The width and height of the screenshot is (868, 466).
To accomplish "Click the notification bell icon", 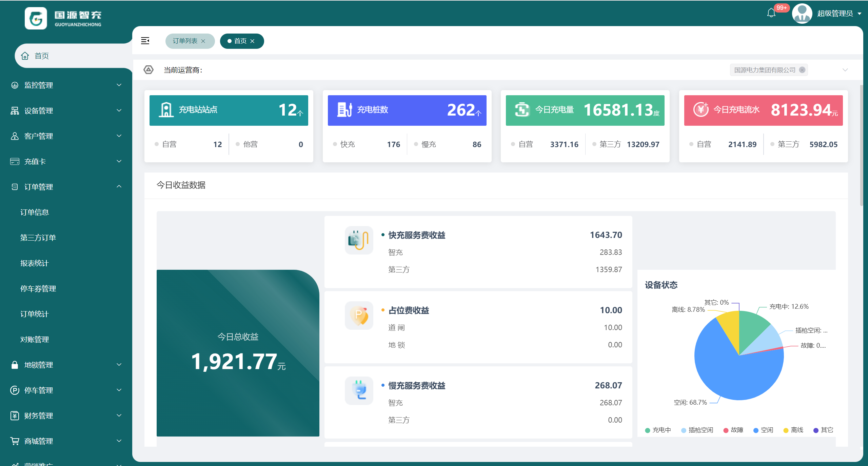I will click(x=771, y=13).
